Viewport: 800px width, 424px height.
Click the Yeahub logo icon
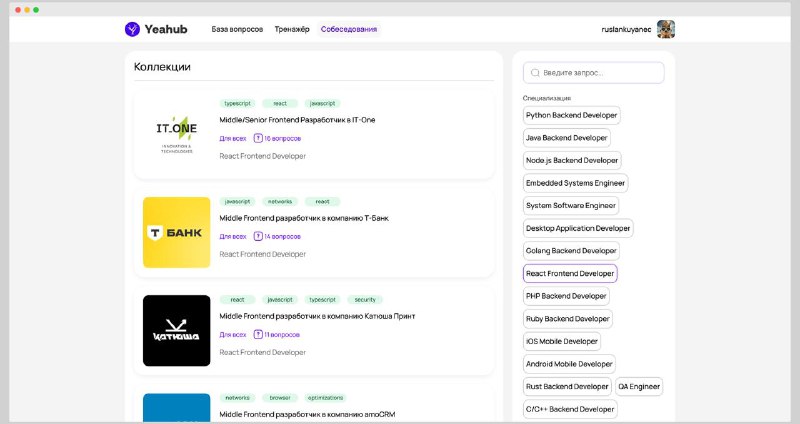(132, 29)
